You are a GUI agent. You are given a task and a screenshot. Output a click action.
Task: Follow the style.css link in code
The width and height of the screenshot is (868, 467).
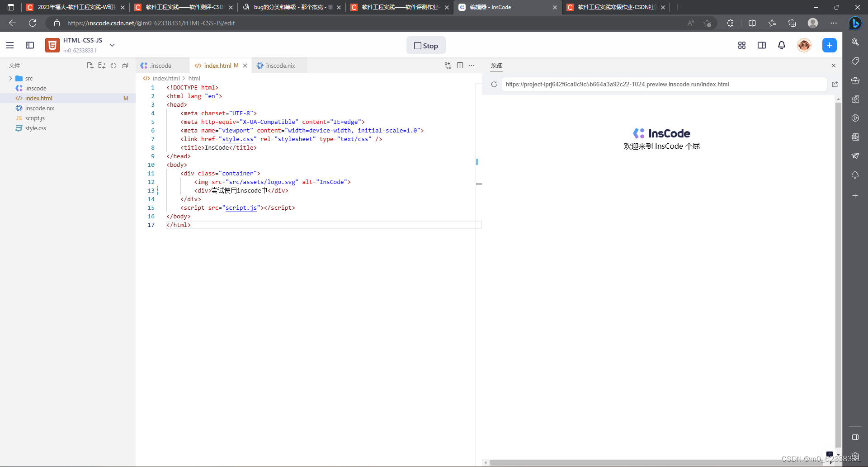pos(238,139)
